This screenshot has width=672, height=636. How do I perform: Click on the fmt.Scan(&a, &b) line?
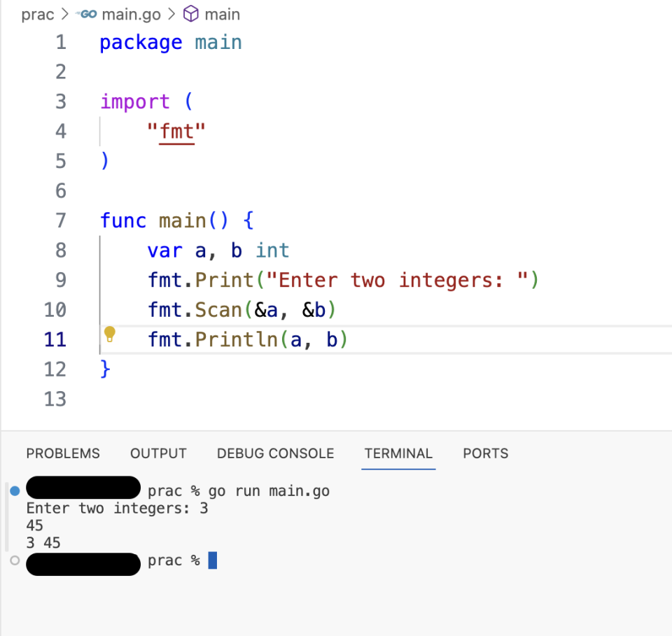[x=241, y=309]
